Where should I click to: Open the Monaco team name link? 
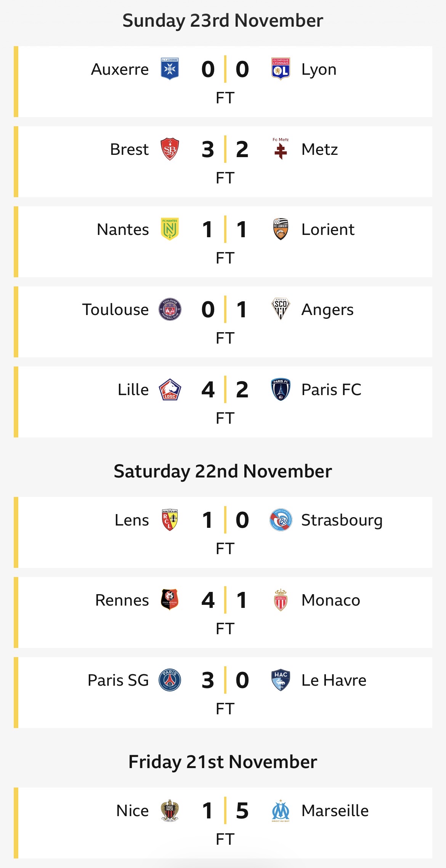click(x=330, y=600)
